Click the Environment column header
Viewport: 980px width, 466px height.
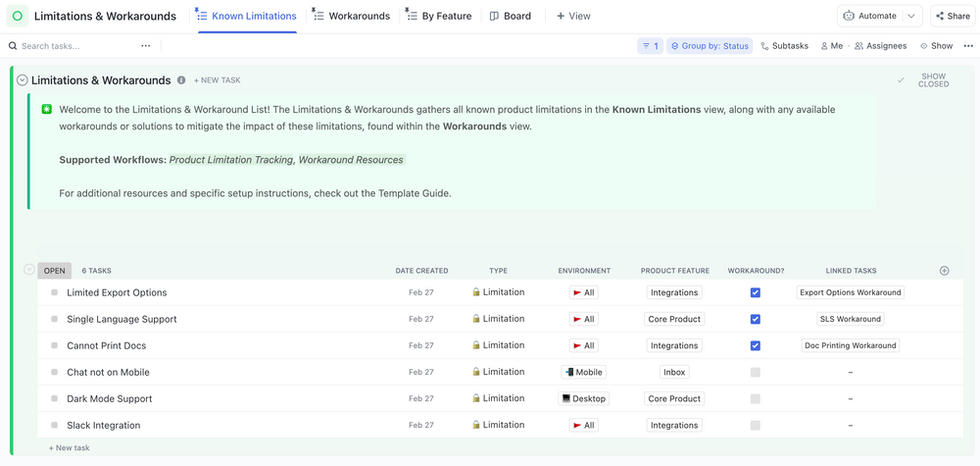click(584, 271)
